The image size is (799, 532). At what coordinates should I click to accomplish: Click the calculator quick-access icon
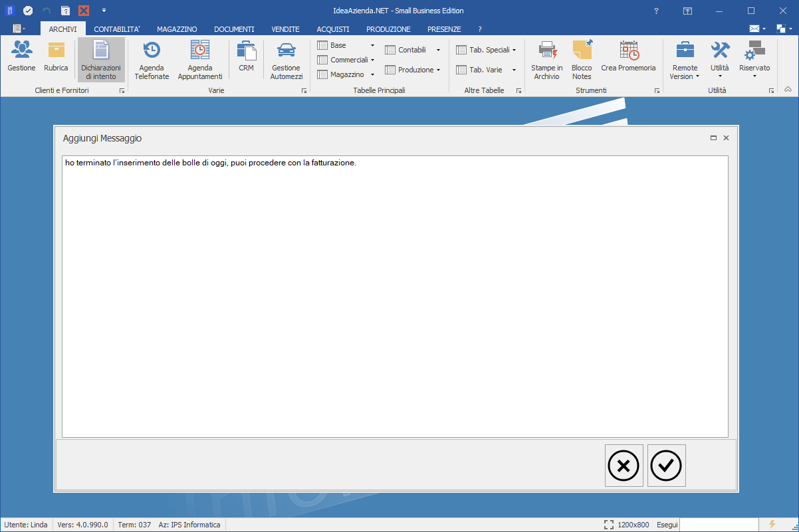65,11
